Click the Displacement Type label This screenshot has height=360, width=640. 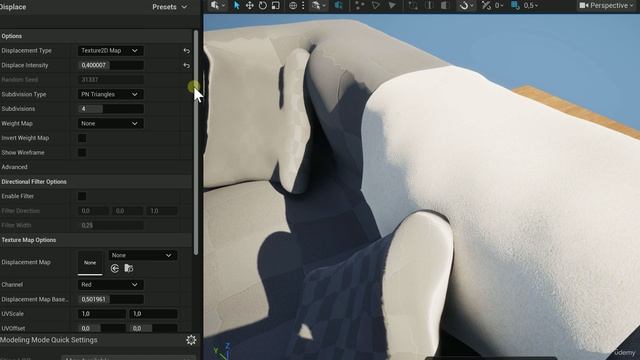26,51
